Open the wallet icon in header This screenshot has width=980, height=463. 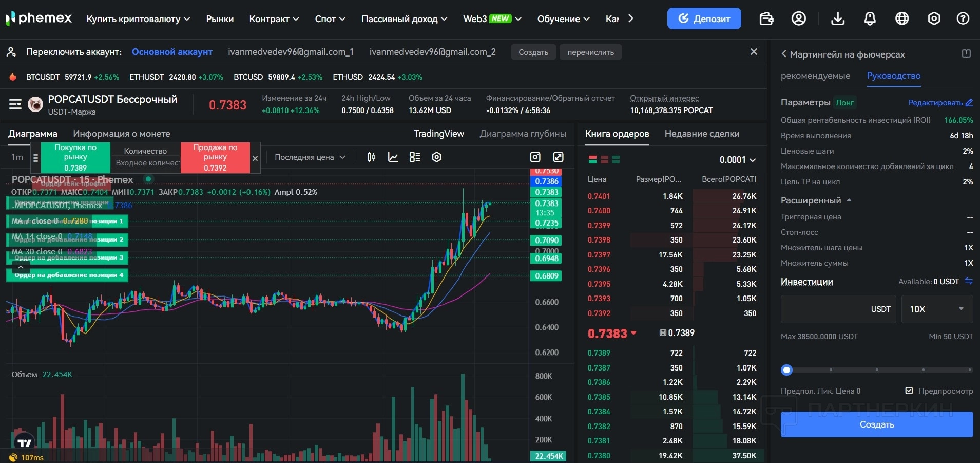(766, 19)
